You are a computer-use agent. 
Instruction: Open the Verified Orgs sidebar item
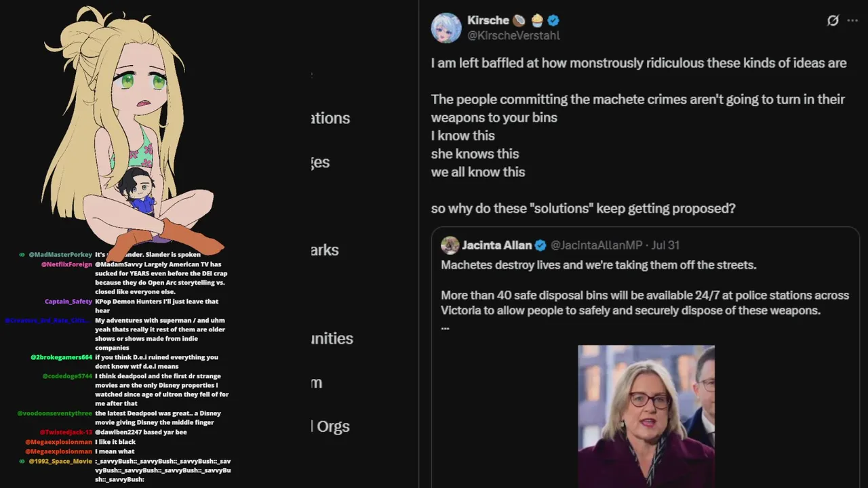331,426
